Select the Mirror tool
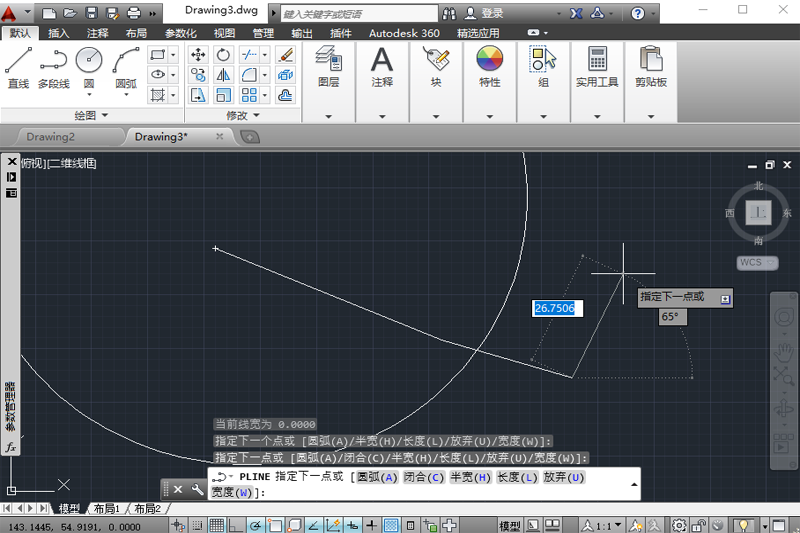This screenshot has width=800, height=533. [x=223, y=74]
